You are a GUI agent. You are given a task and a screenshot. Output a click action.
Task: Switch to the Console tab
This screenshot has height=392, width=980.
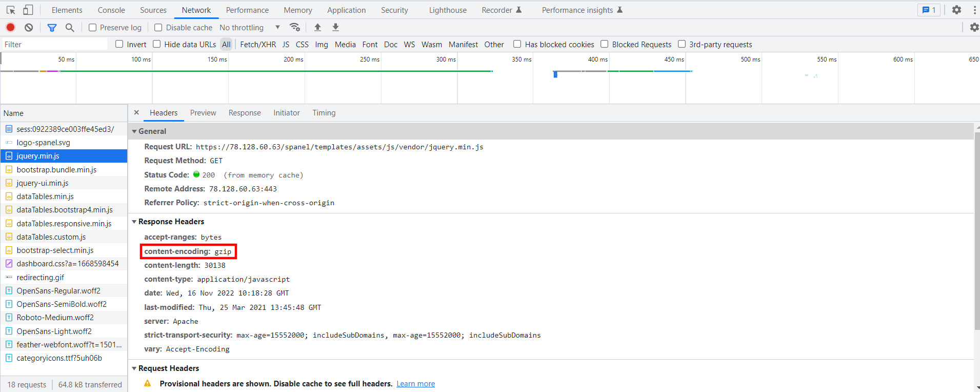[111, 10]
